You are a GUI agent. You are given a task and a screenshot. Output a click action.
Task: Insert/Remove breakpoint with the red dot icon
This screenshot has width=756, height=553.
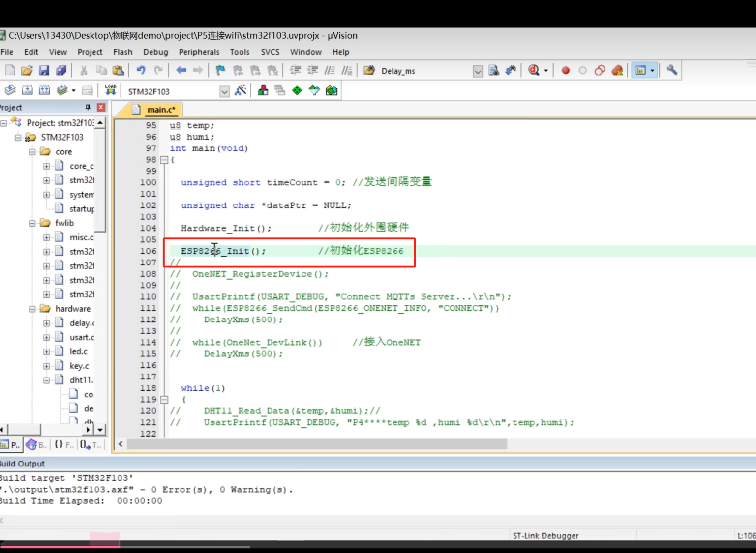(565, 70)
